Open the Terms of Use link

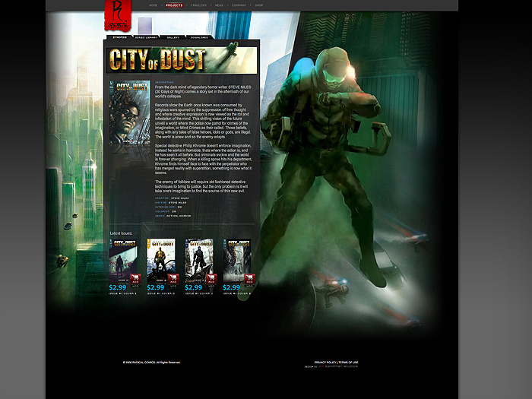click(348, 363)
